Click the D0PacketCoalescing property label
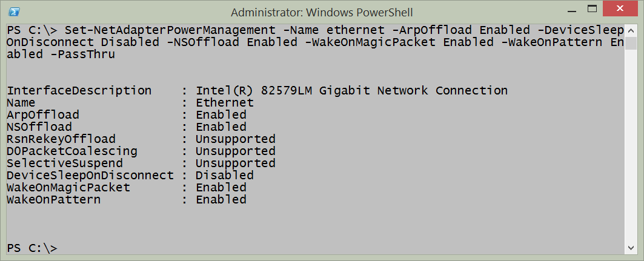644x261 pixels. [x=72, y=151]
